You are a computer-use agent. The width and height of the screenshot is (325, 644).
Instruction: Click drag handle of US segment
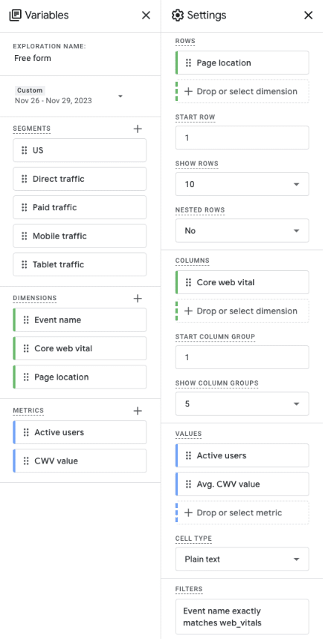(25, 150)
